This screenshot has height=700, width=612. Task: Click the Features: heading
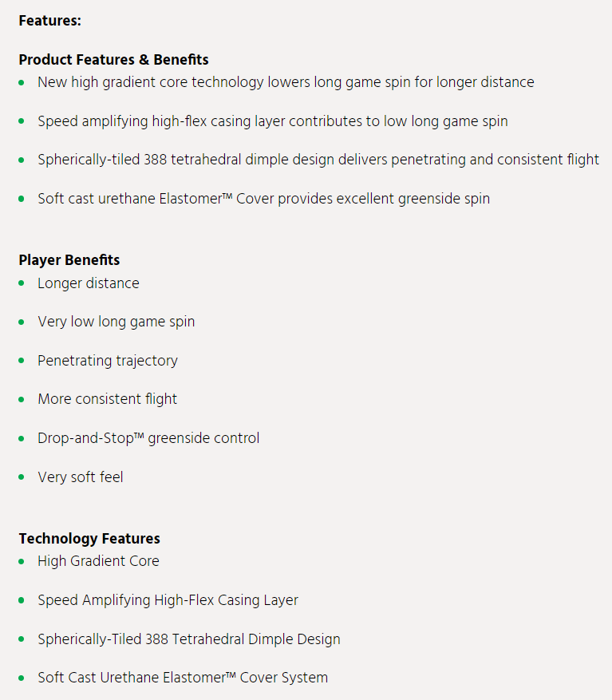coord(50,21)
